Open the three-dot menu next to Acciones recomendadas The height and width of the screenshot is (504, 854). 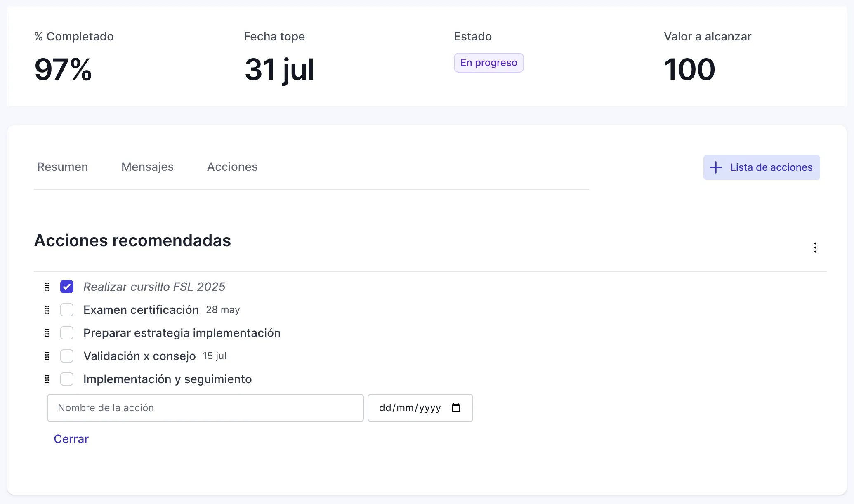815,247
